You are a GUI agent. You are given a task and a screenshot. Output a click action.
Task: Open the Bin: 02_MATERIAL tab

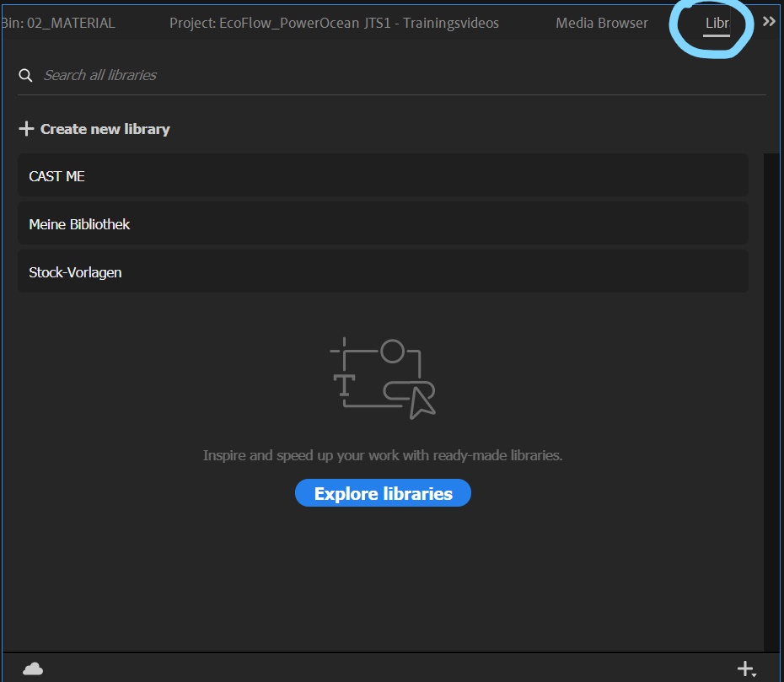[59, 23]
